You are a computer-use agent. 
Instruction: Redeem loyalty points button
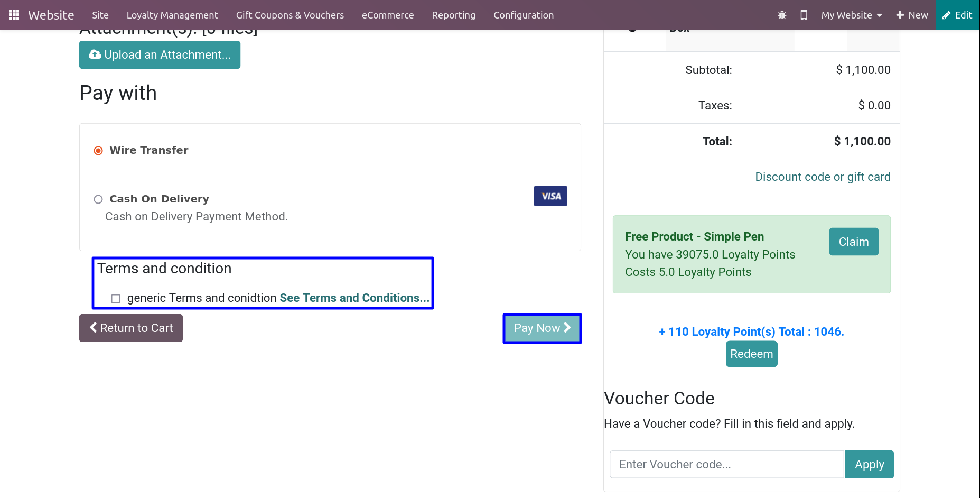pyautogui.click(x=751, y=354)
